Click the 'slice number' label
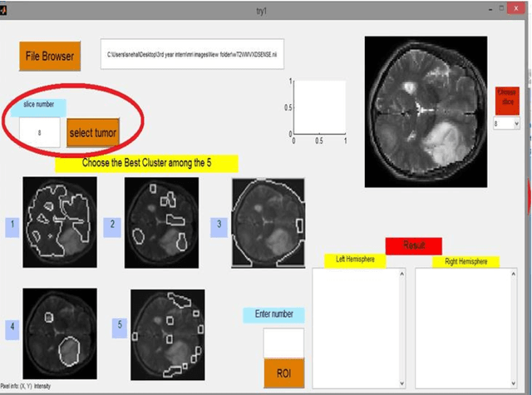Screen dimensions: 532x395 pyautogui.click(x=38, y=106)
